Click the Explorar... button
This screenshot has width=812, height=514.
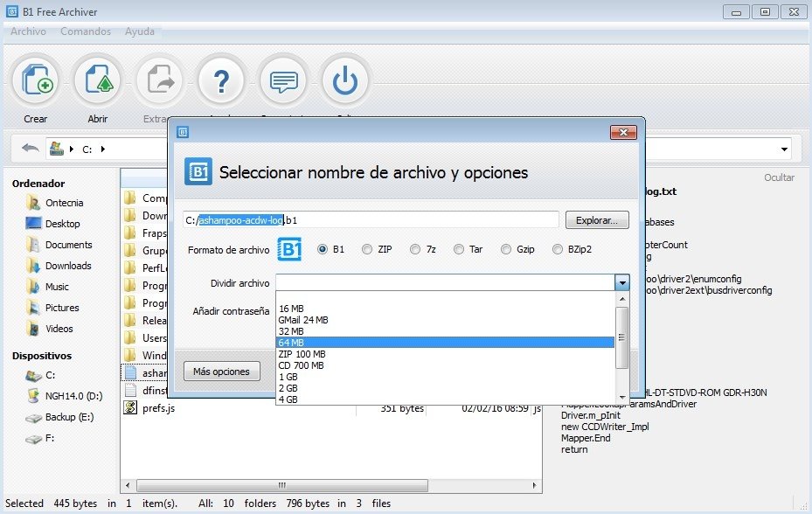597,220
